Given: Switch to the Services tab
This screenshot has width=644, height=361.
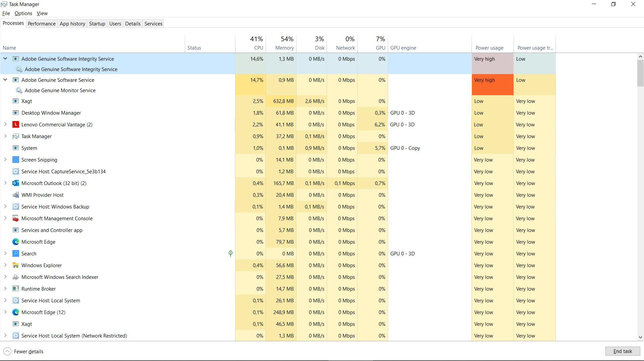Looking at the screenshot, I should pos(153,23).
